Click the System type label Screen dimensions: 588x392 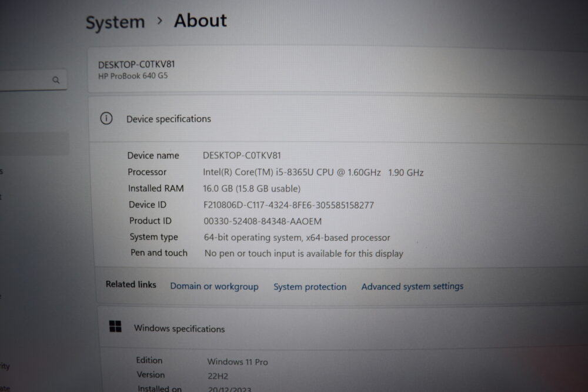pos(153,237)
